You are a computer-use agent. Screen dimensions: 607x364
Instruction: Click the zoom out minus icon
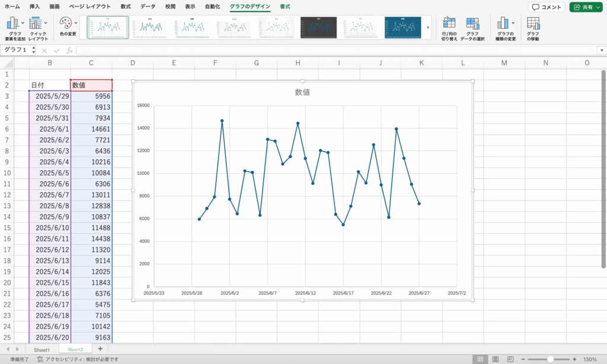click(x=523, y=359)
